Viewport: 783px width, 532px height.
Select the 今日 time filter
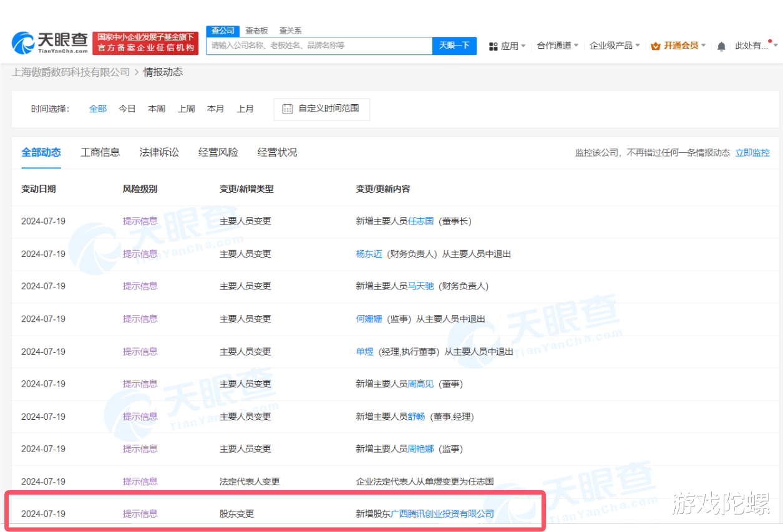click(x=127, y=109)
